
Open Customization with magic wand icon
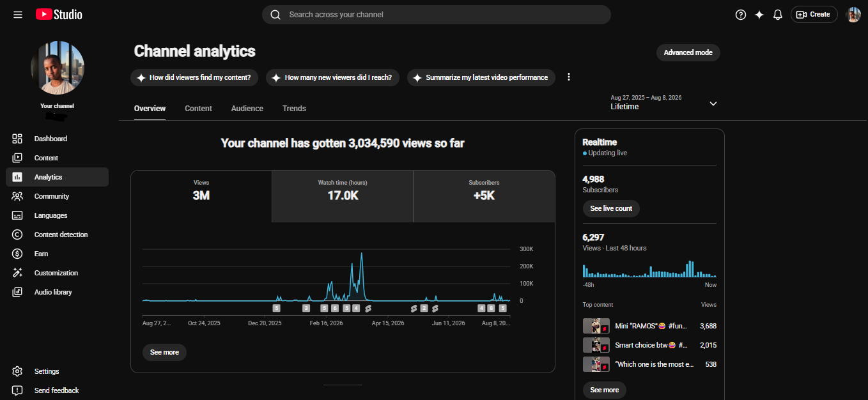pos(57,273)
